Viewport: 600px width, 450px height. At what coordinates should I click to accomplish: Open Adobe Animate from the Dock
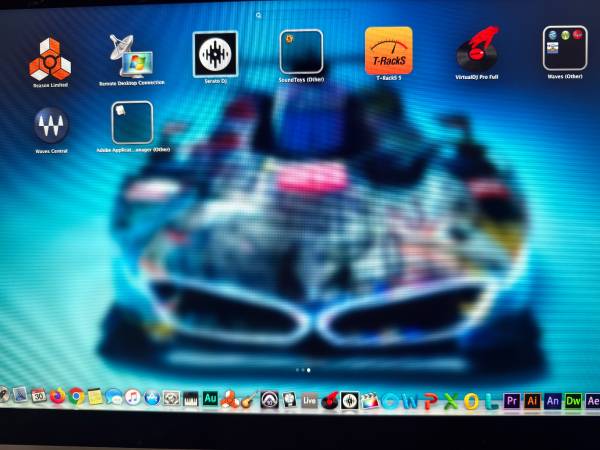553,401
